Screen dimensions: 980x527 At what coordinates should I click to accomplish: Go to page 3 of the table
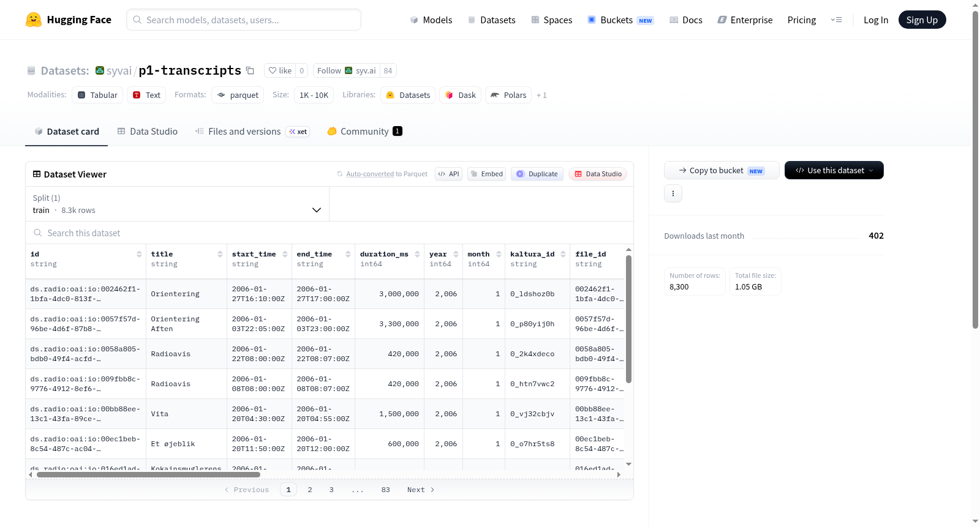(x=331, y=490)
